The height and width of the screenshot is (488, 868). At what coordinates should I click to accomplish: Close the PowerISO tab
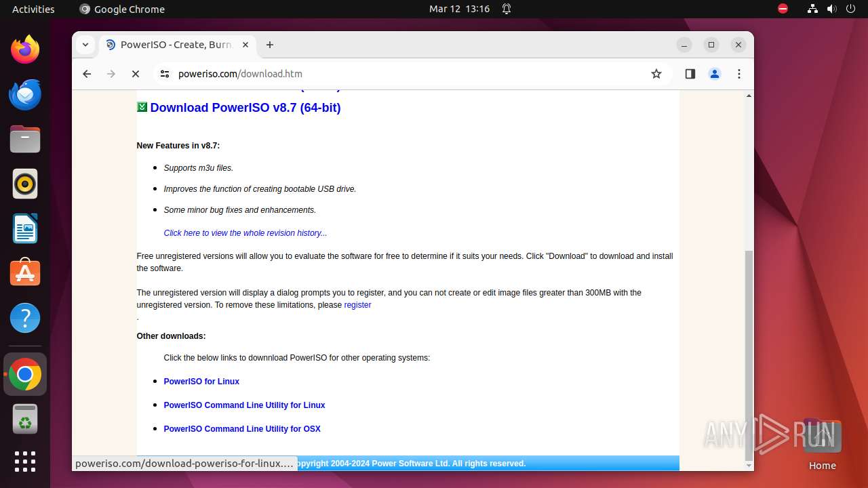click(245, 45)
